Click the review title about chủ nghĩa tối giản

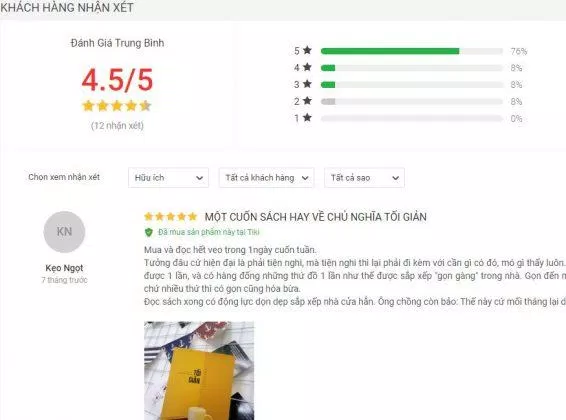click(x=315, y=217)
